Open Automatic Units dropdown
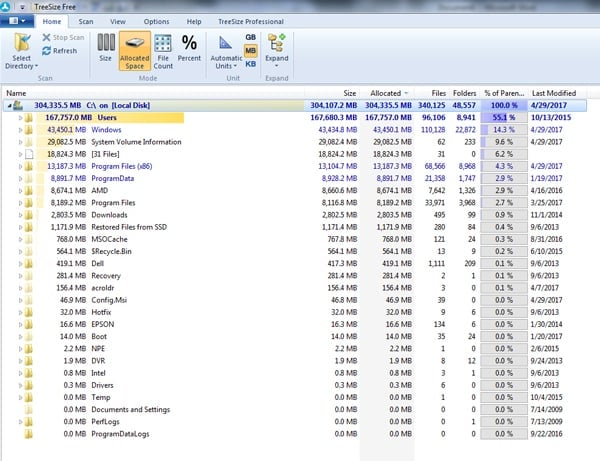Image resolution: width=600 pixels, height=461 pixels. [x=226, y=51]
